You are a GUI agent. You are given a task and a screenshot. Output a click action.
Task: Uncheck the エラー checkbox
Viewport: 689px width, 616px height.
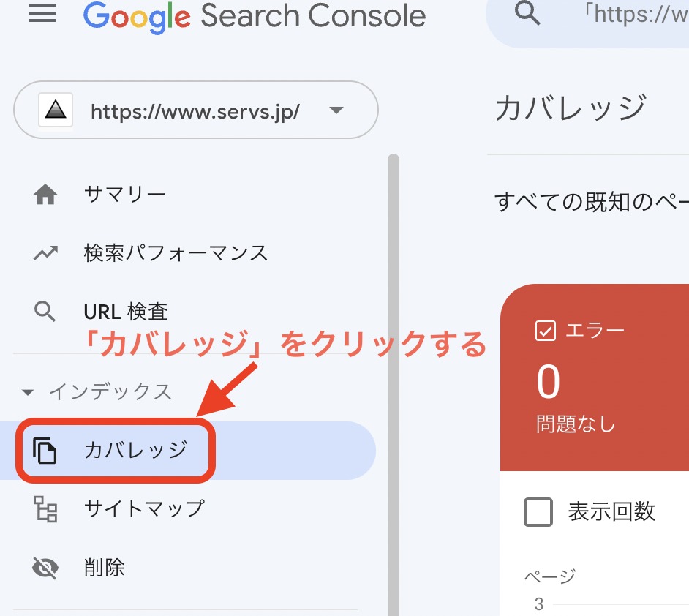click(x=546, y=331)
